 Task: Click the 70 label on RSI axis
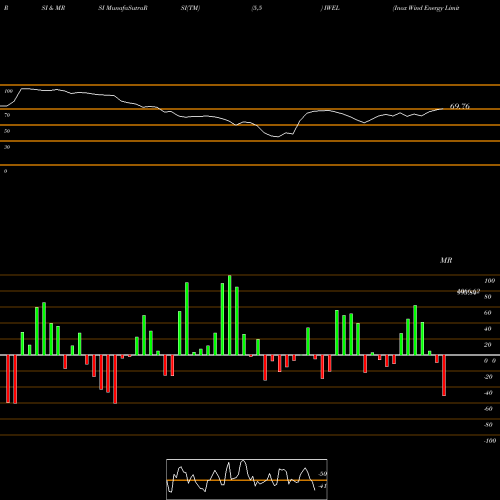point(7,115)
